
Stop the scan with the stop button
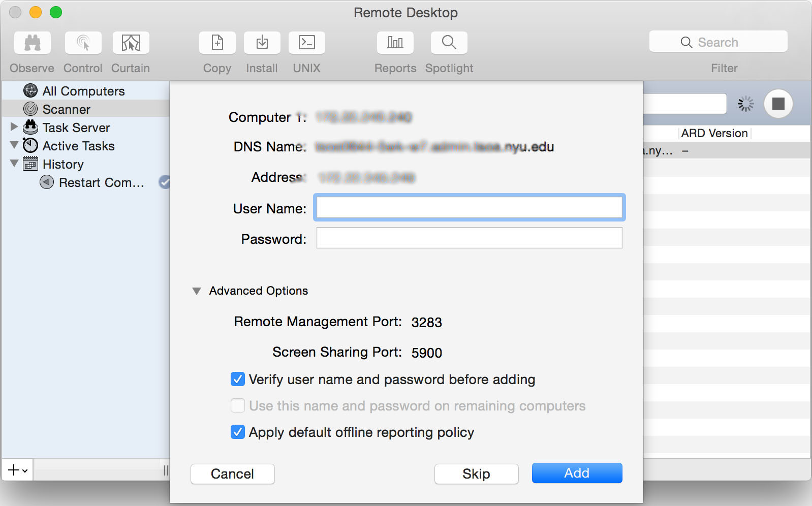point(778,104)
